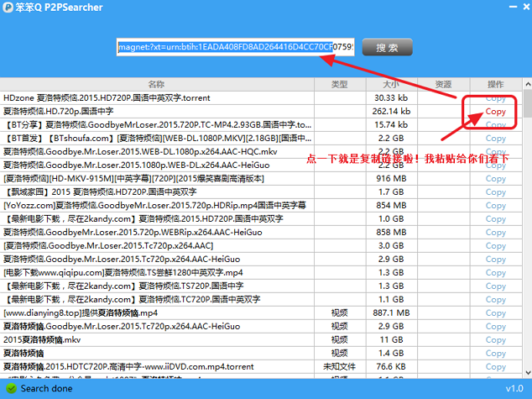Click the 视频 type cell of 2015夏洛特烦恼.mkv
Screen dimensions: 532x399
coord(339,340)
